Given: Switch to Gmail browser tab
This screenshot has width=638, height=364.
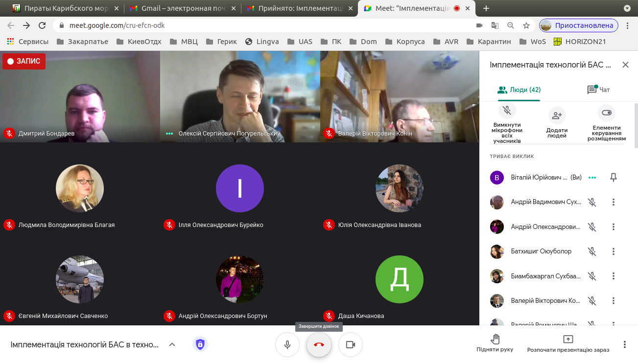Looking at the screenshot, I should pos(182,8).
